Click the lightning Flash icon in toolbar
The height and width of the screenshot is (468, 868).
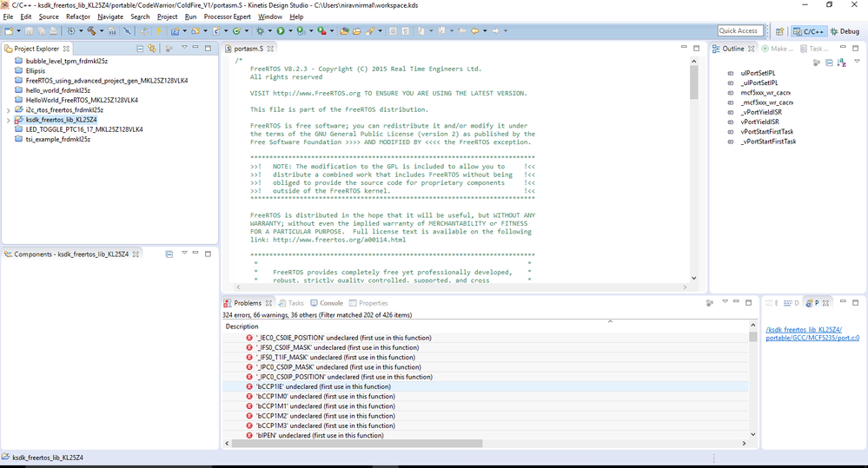(158, 31)
